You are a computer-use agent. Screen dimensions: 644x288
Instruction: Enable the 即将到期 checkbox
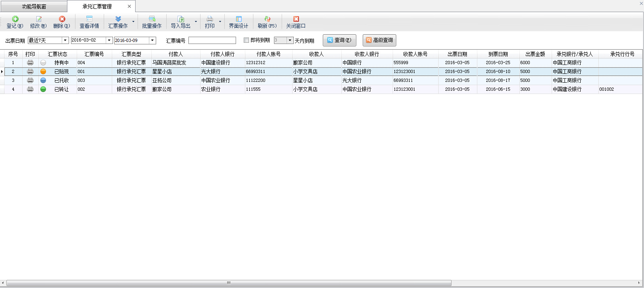247,40
